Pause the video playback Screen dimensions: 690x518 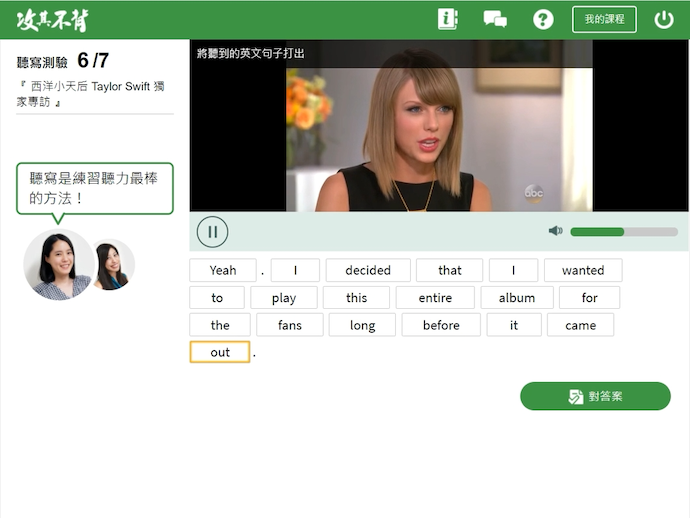212,232
